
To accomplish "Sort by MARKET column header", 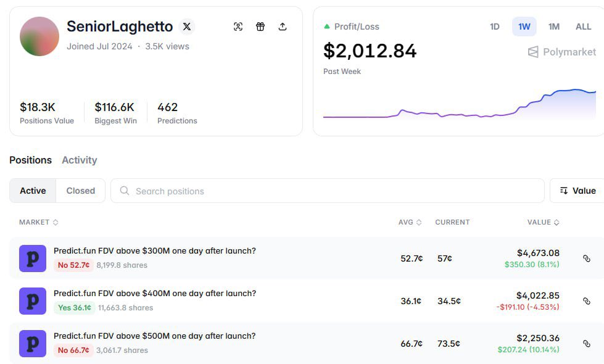I will pyautogui.click(x=38, y=222).
